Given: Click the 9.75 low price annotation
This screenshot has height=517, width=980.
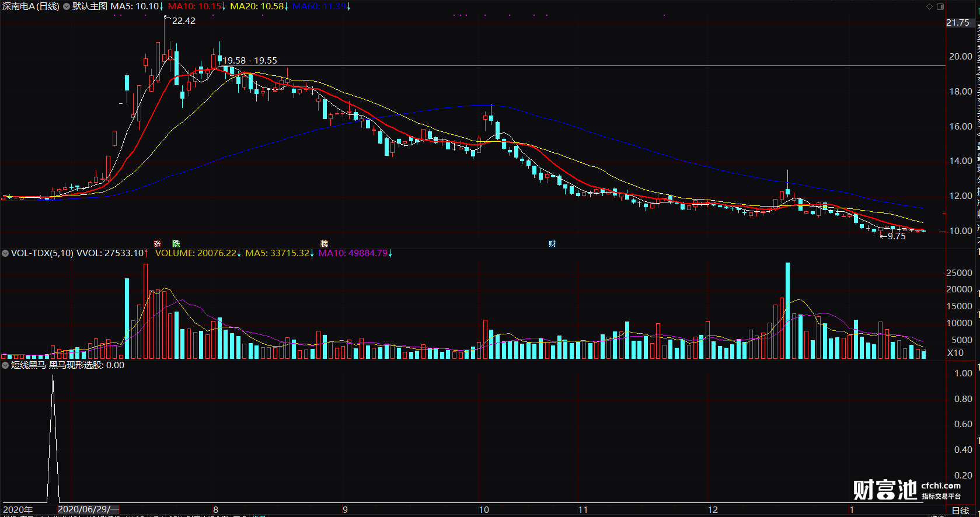Looking at the screenshot, I should 897,236.
